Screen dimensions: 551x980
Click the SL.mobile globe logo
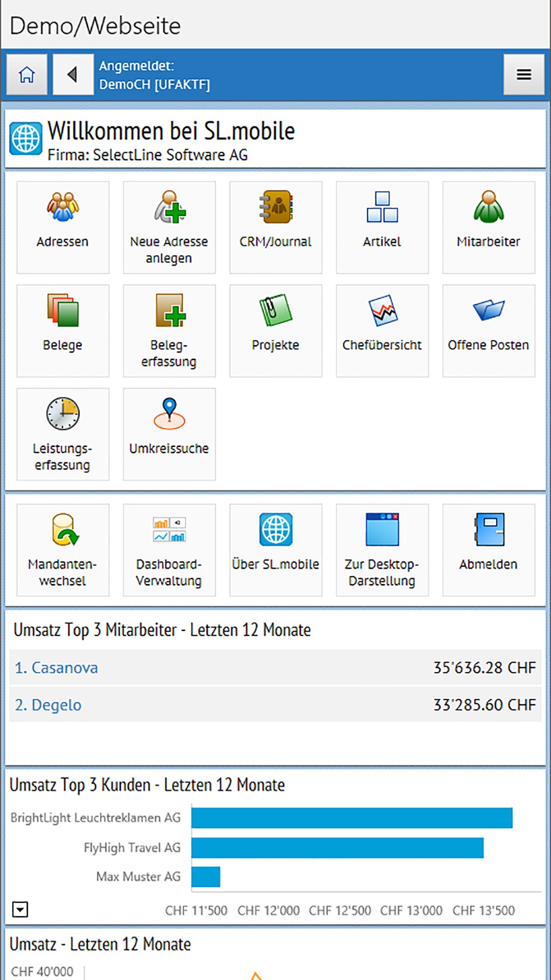(26, 138)
